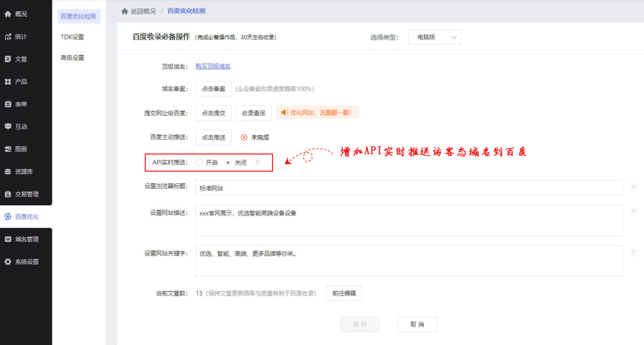Open TDK设置 in the submenu
Image resolution: width=644 pixels, height=345 pixels.
[72, 37]
